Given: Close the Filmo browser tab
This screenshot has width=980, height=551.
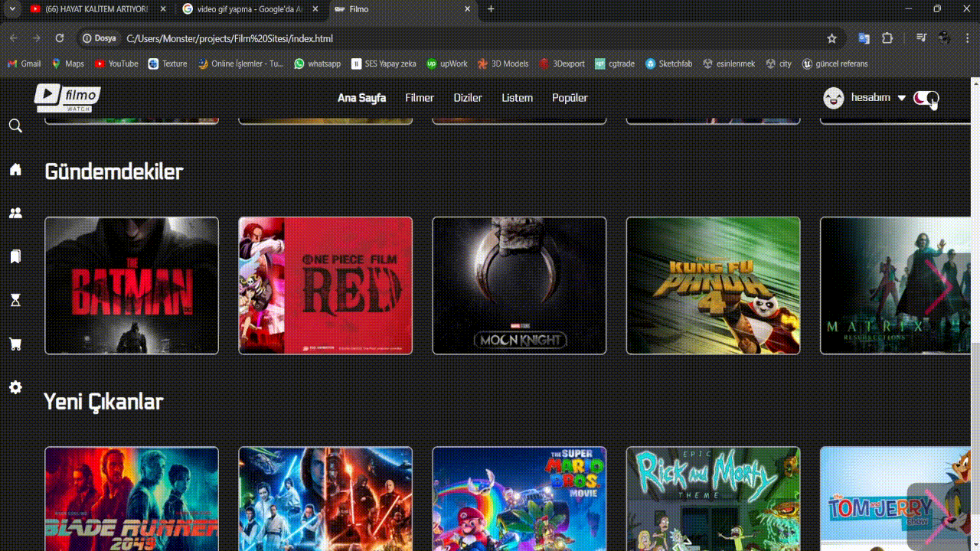Looking at the screenshot, I should (x=468, y=9).
